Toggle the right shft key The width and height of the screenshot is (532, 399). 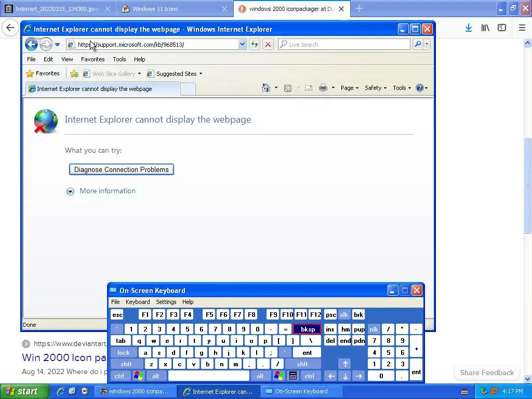click(302, 364)
